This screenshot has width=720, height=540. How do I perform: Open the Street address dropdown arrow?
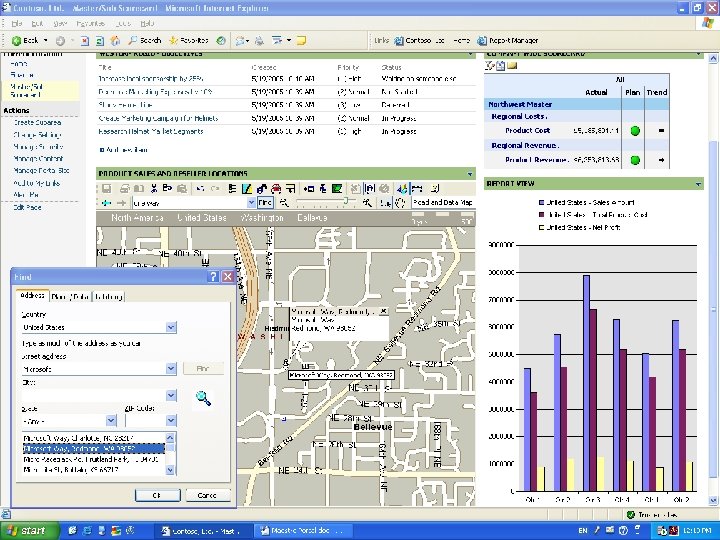(x=171, y=368)
